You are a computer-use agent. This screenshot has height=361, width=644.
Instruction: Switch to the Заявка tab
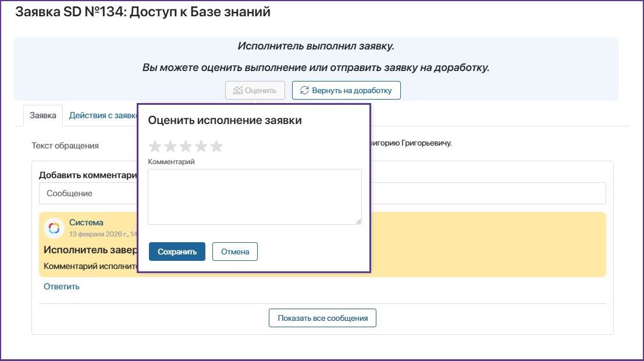(42, 115)
